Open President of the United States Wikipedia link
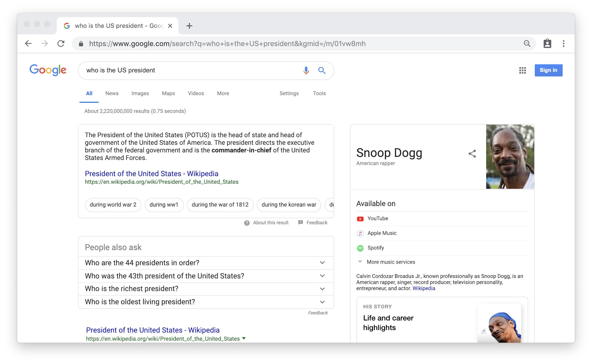 click(151, 174)
